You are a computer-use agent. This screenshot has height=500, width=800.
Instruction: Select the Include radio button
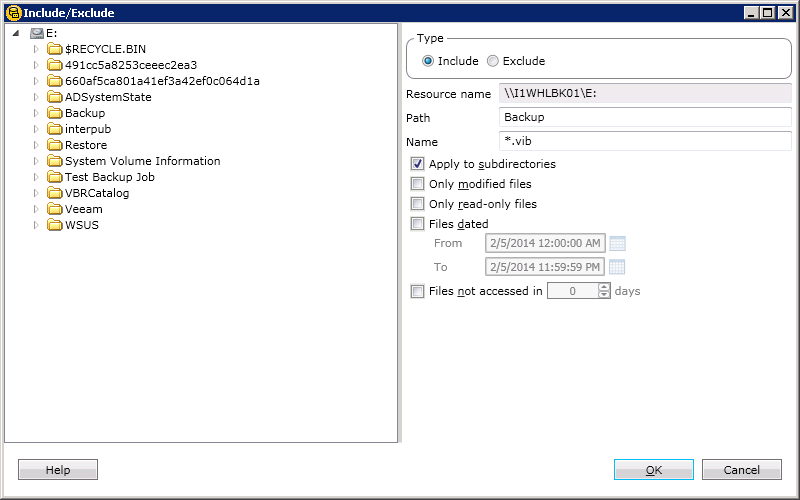point(428,61)
